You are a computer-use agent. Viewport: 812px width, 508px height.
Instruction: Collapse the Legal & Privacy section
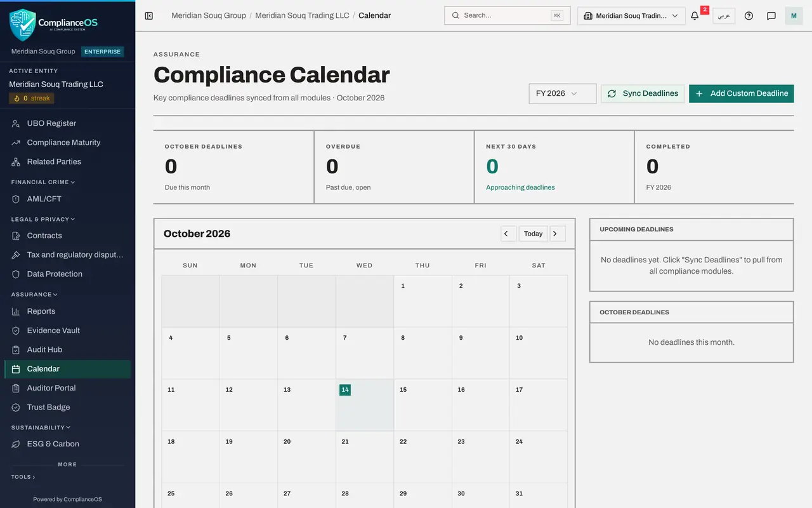tap(43, 219)
